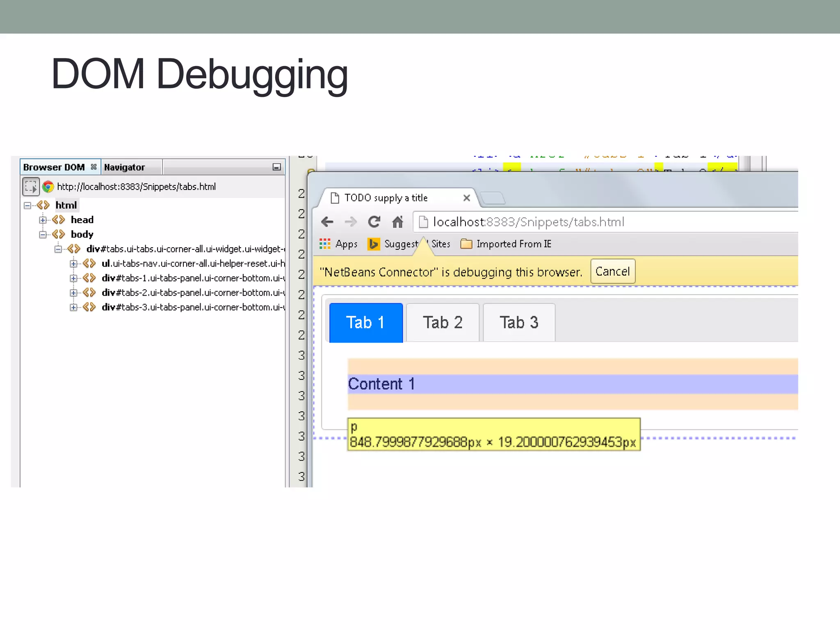Viewport: 840px width, 630px height.
Task: Click the URL text in Browser DOM panel
Action: tap(136, 187)
